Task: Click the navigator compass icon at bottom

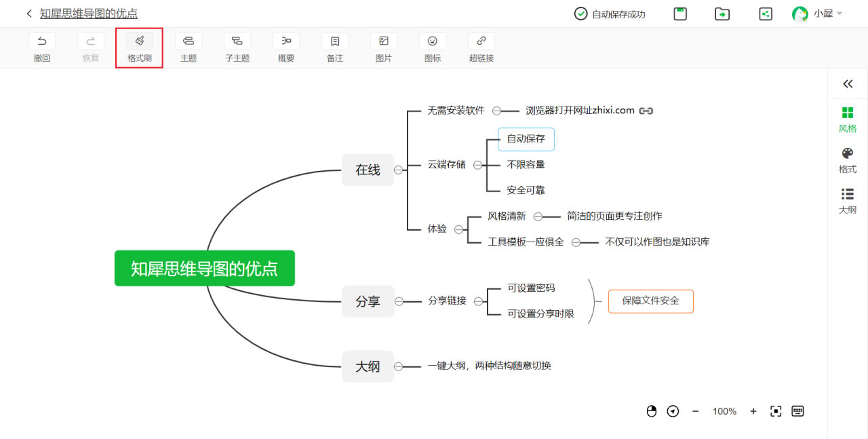Action: [x=673, y=411]
